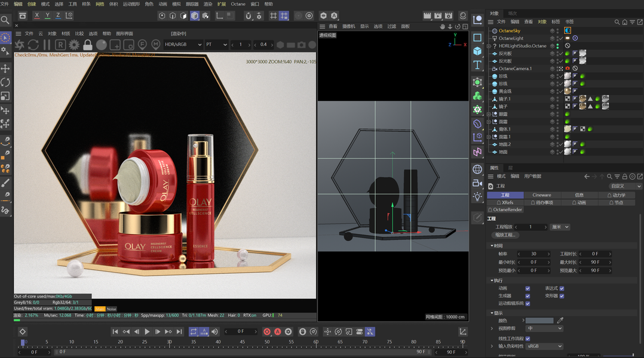The image size is (644, 358).
Task: Switch to the OctaneRender tab
Action: click(505, 209)
